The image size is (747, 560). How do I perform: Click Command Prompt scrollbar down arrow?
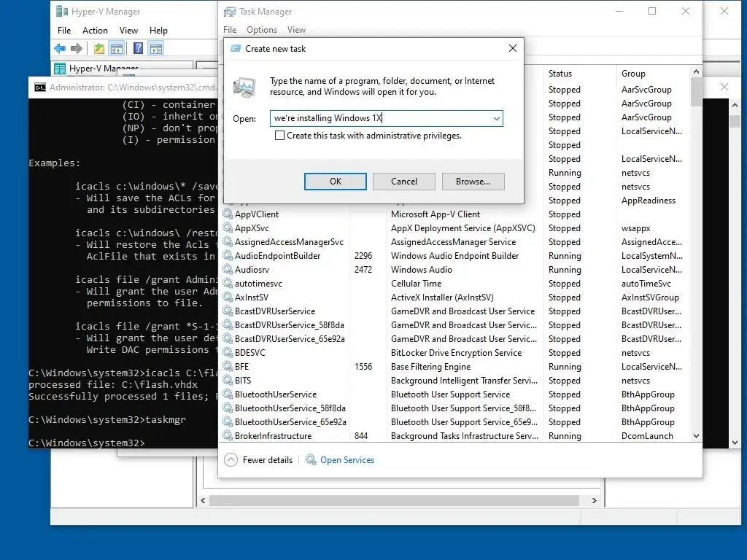pos(735,443)
